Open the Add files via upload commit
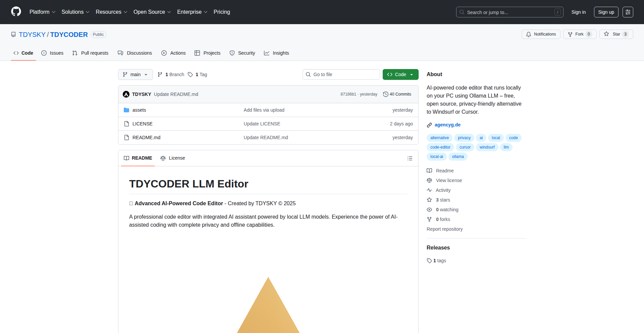644x333 pixels. [x=264, y=110]
